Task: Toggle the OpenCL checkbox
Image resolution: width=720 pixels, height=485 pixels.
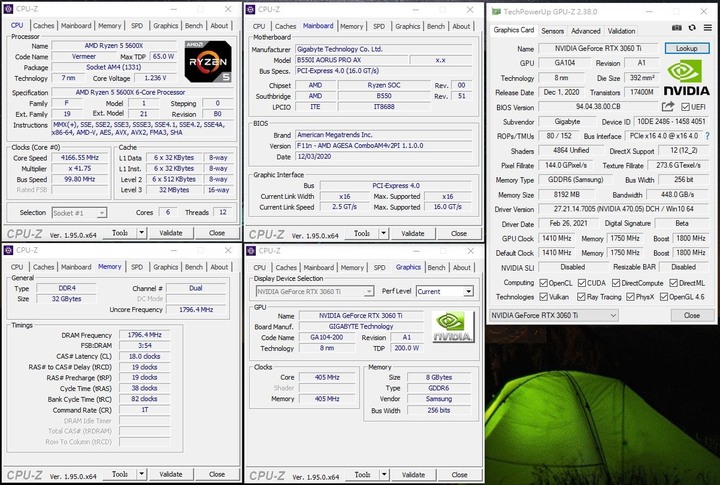Action: click(x=544, y=283)
